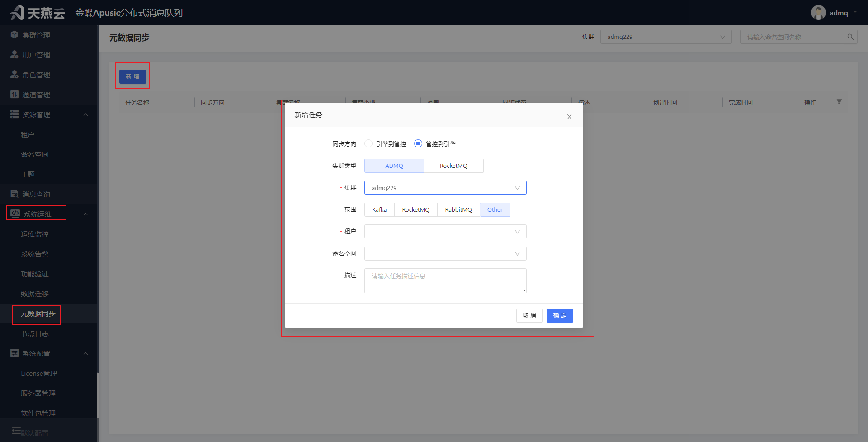Set range to Other
868x442 pixels.
click(x=495, y=209)
